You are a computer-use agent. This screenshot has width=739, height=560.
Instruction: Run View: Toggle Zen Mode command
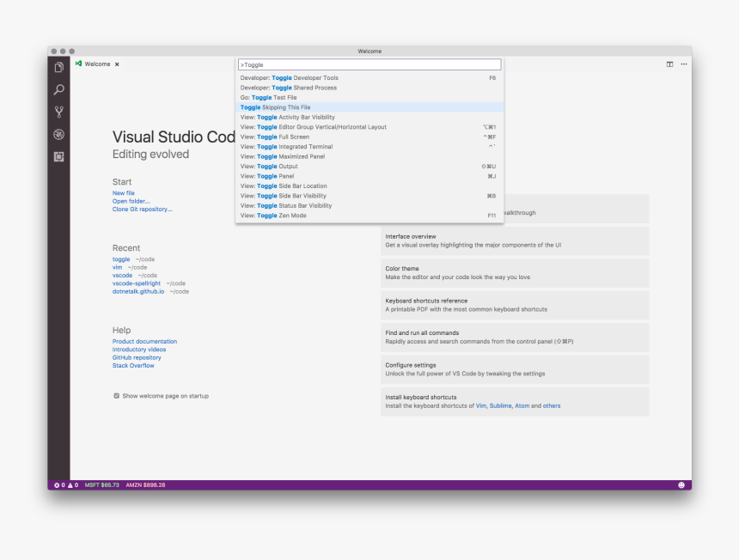tap(369, 216)
